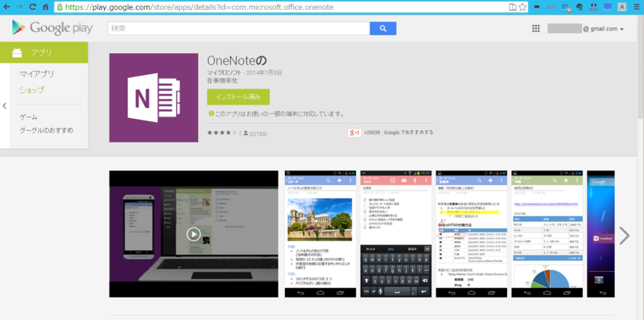The height and width of the screenshot is (320, 644).
Task: Click the g+1 recommend button
Action: click(354, 133)
